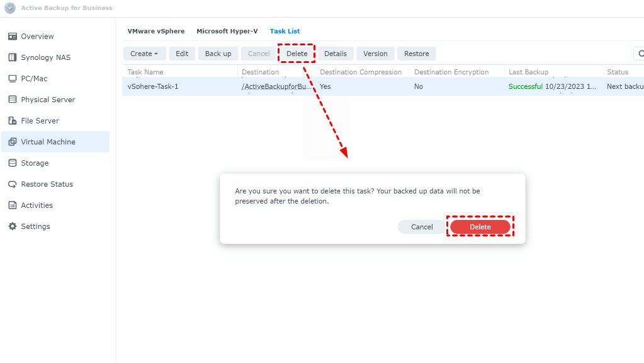Open the Overview sidebar panel
This screenshot has height=363, width=644.
tap(35, 36)
